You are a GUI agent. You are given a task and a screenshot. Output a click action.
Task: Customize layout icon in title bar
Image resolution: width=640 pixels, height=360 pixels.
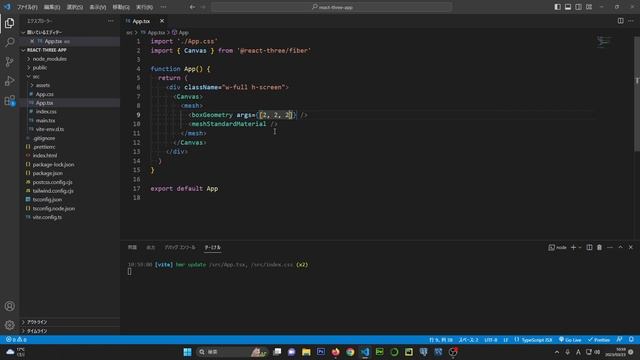[x=589, y=7]
